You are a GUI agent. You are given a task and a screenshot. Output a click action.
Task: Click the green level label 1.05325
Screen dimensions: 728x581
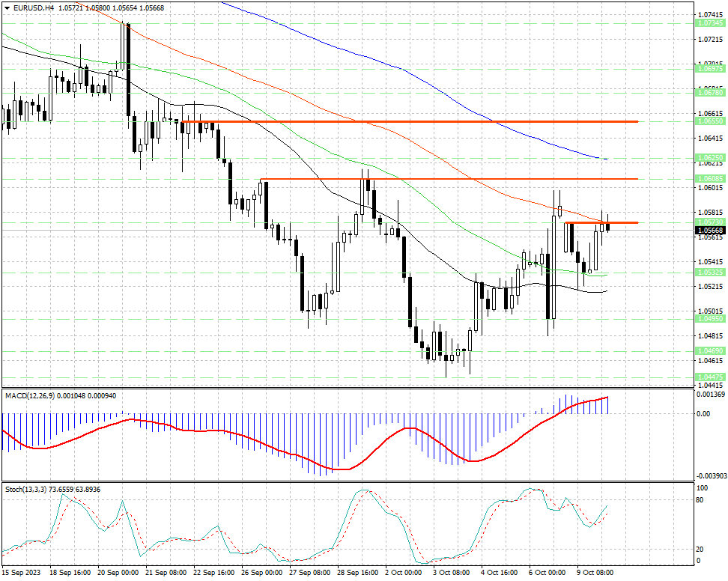(x=710, y=273)
